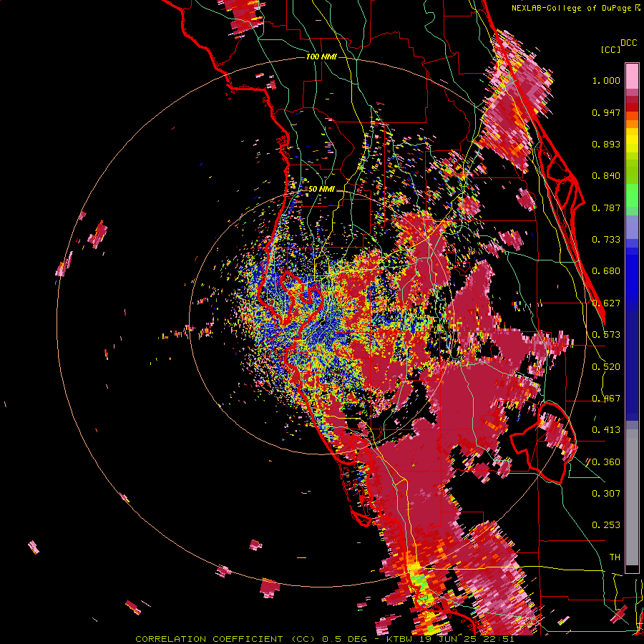Click the 0.520 scale value
Viewport: 644px width, 644px height.
tap(606, 367)
